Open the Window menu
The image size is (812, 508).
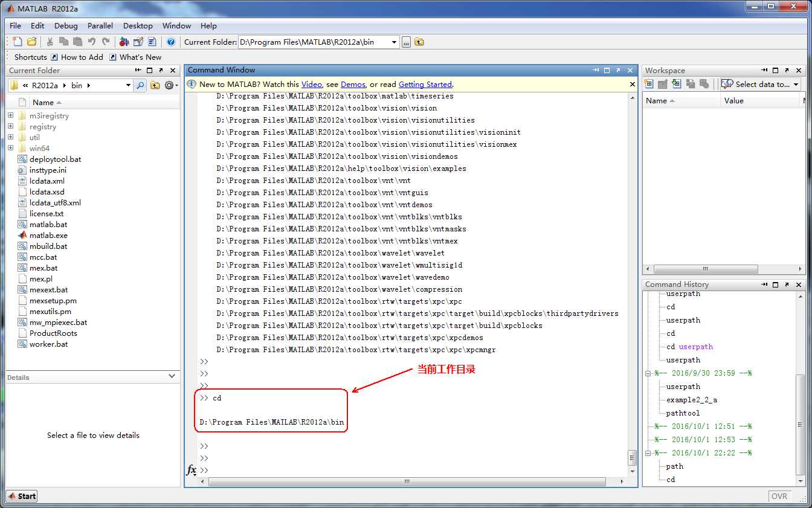[176, 25]
